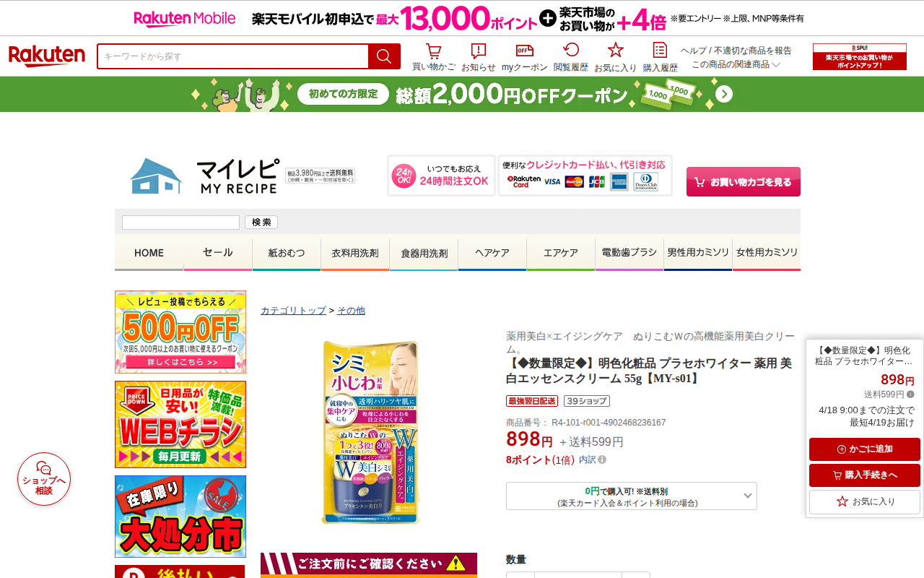Image resolution: width=924 pixels, height=578 pixels.
Task: Expand the 0円で購入可 offer dropdown
Action: [x=632, y=496]
